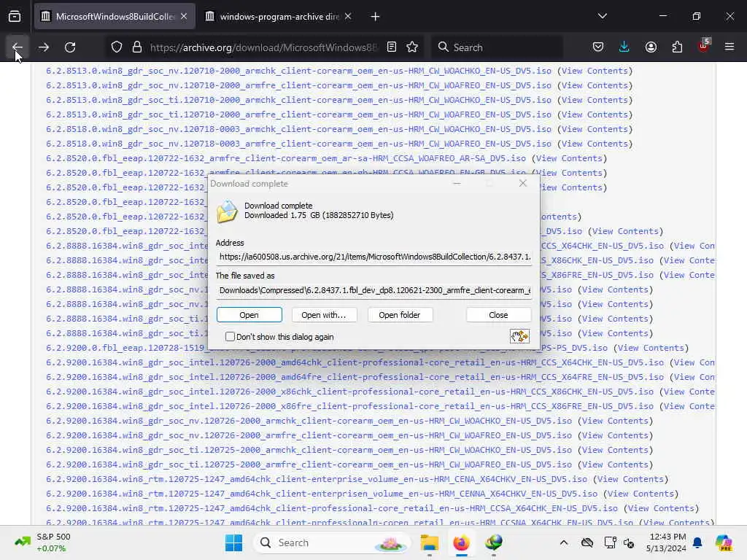
Task: Click the muted volume tray icon
Action: coord(629,542)
